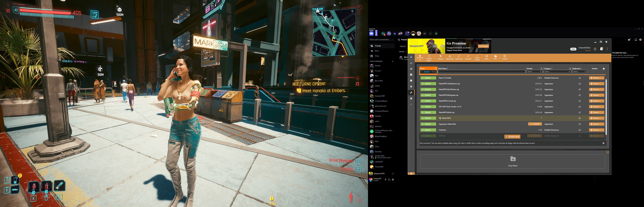Open Tutorials in the Vortex toolbar
Screen dimensions: 644x207
505,57
